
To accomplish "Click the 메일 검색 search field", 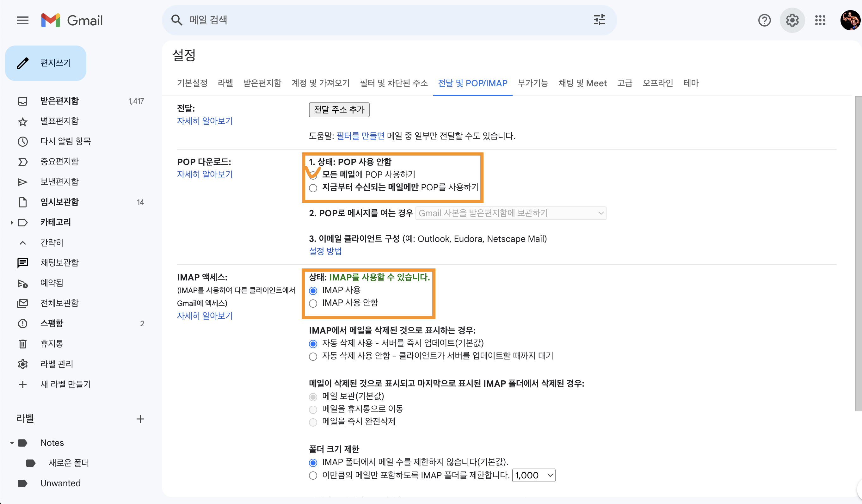I will (376, 20).
